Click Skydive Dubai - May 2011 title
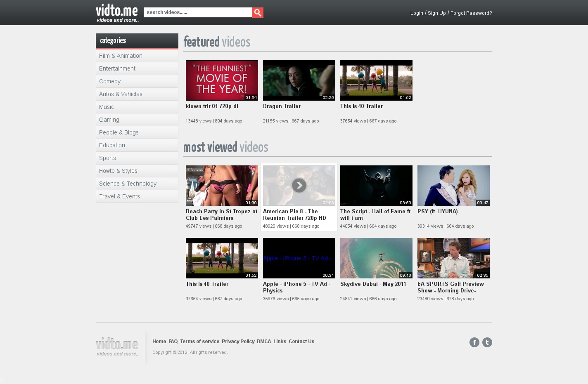This screenshot has height=384, width=588. [x=373, y=284]
